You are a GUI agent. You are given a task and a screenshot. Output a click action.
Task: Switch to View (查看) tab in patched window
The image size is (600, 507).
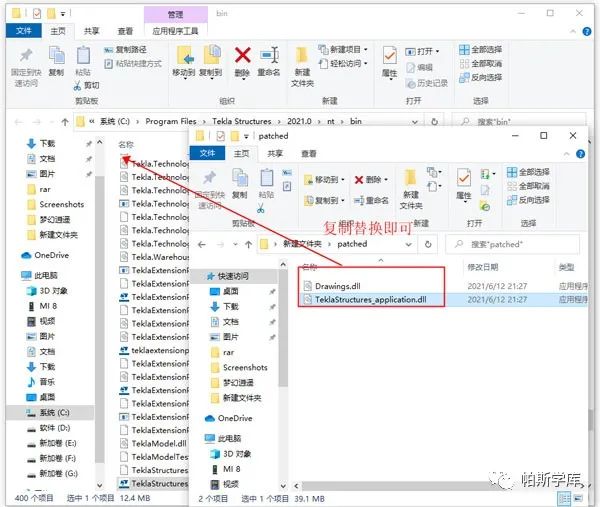308,153
